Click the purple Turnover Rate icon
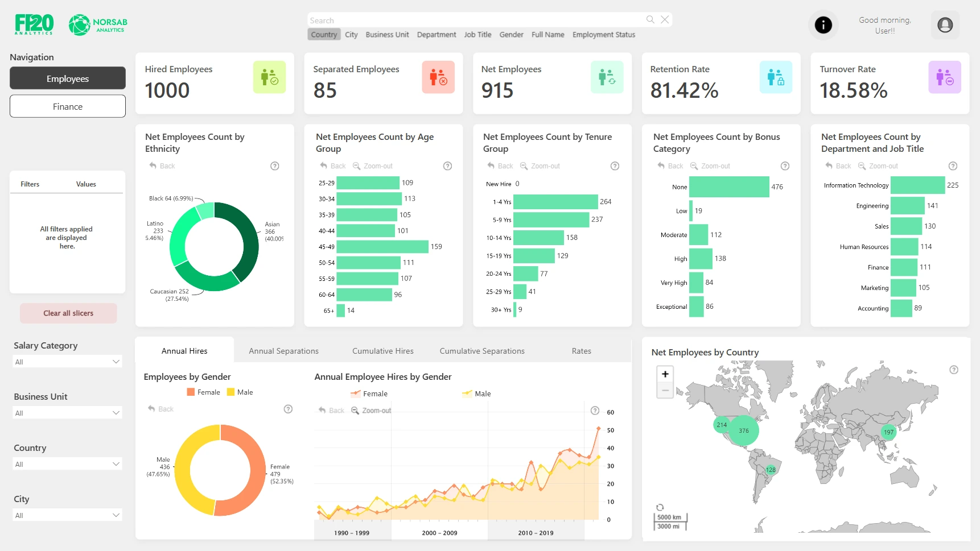980x551 pixels. [945, 77]
